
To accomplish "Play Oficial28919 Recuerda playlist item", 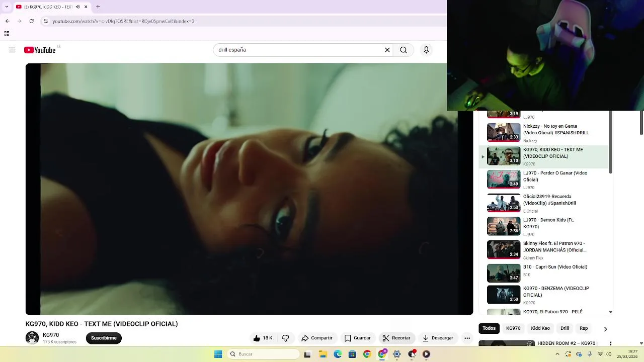I will coord(543,203).
